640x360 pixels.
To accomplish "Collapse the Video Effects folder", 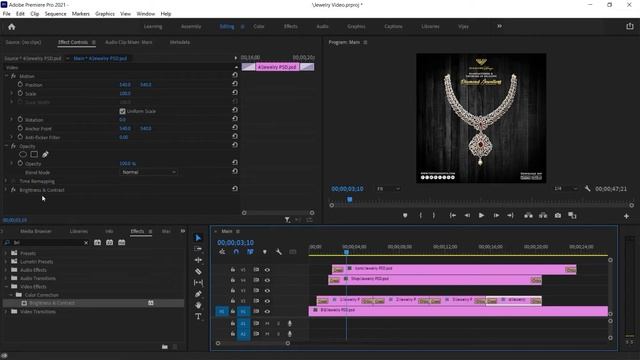I will click(6, 287).
